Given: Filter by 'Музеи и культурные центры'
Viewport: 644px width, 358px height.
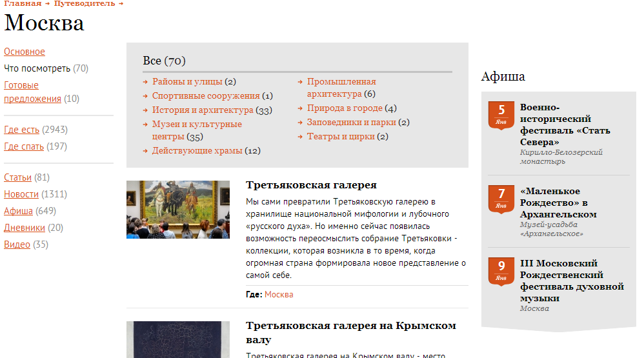Looking at the screenshot, I should [x=197, y=130].
